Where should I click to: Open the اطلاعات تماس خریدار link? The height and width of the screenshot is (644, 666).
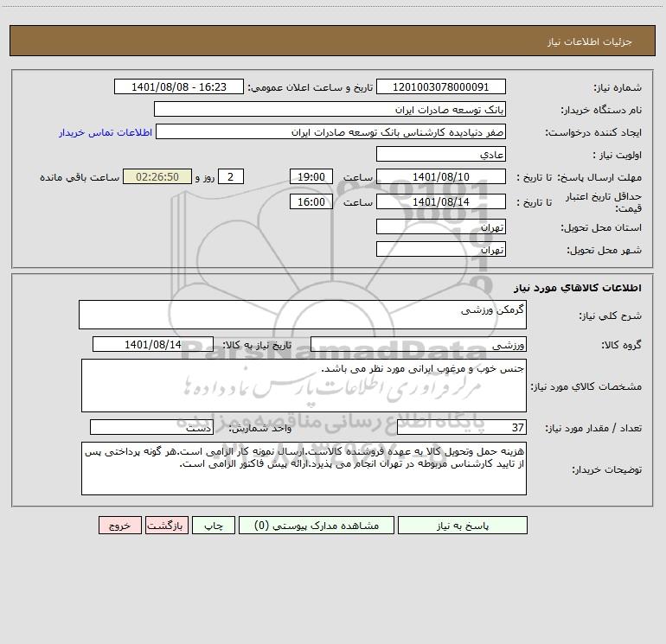[106, 132]
